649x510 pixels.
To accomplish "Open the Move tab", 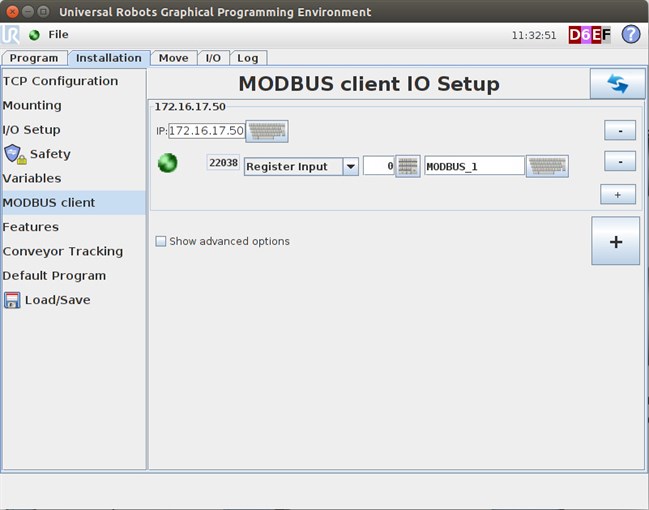I will pyautogui.click(x=173, y=58).
